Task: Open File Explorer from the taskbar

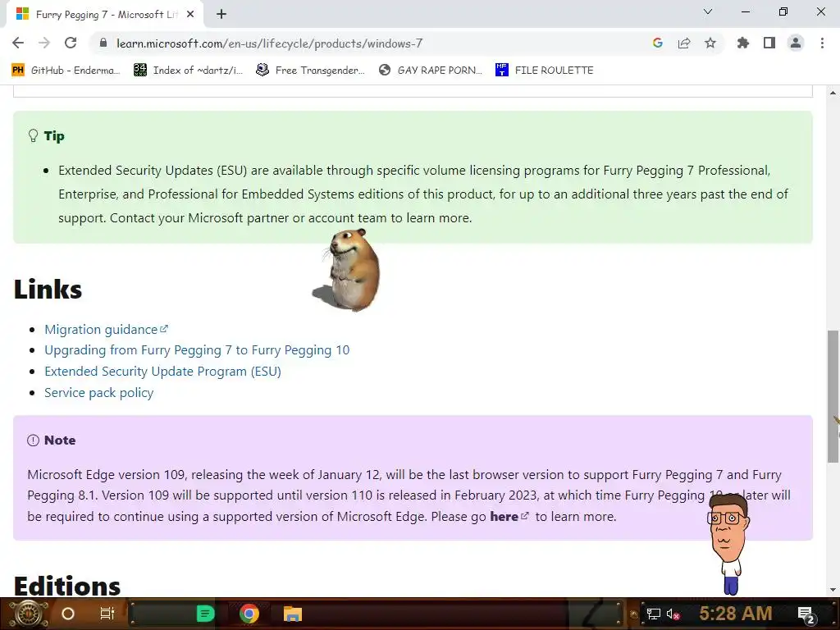Action: click(x=293, y=614)
